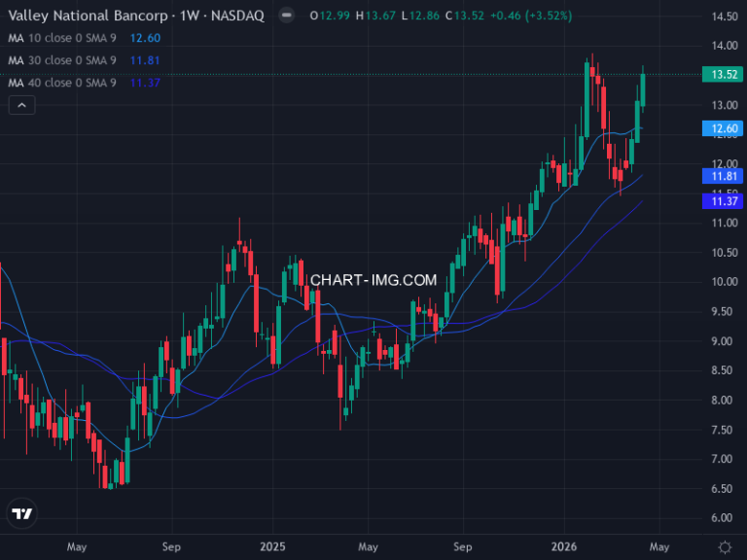
Task: Click the 7.00 price scale label
Action: tap(725, 459)
